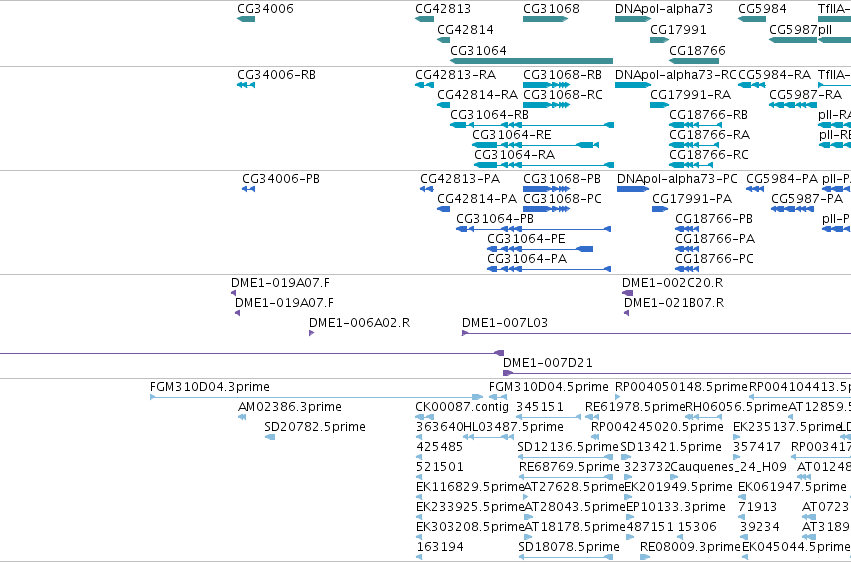Image resolution: width=851 pixels, height=562 pixels.
Task: Select transcript label CG34006-RB
Action: (276, 75)
